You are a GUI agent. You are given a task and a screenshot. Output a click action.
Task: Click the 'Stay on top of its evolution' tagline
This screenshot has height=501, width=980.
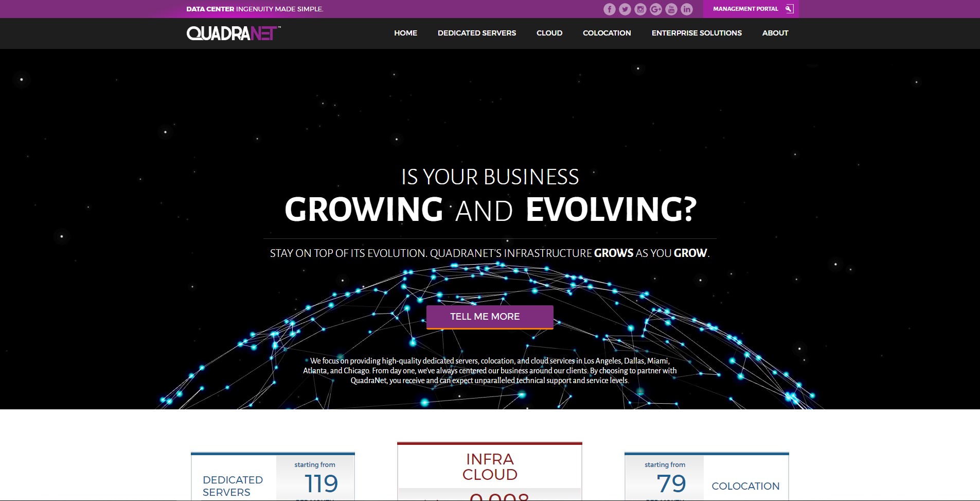pyautogui.click(x=490, y=253)
